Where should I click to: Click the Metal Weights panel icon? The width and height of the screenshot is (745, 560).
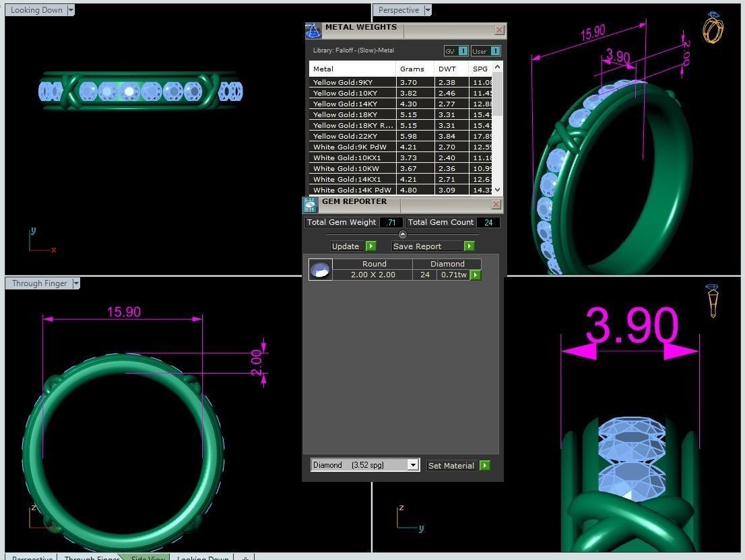pyautogui.click(x=313, y=31)
